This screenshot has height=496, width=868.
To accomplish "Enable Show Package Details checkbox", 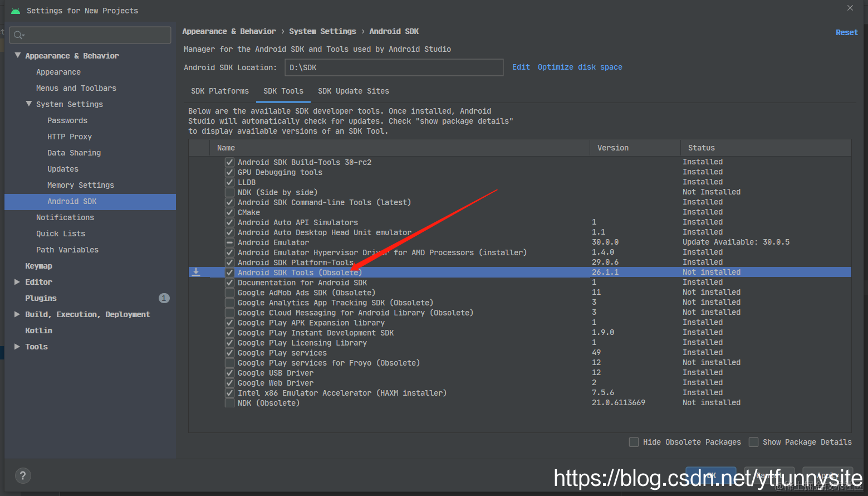I will tap(753, 442).
